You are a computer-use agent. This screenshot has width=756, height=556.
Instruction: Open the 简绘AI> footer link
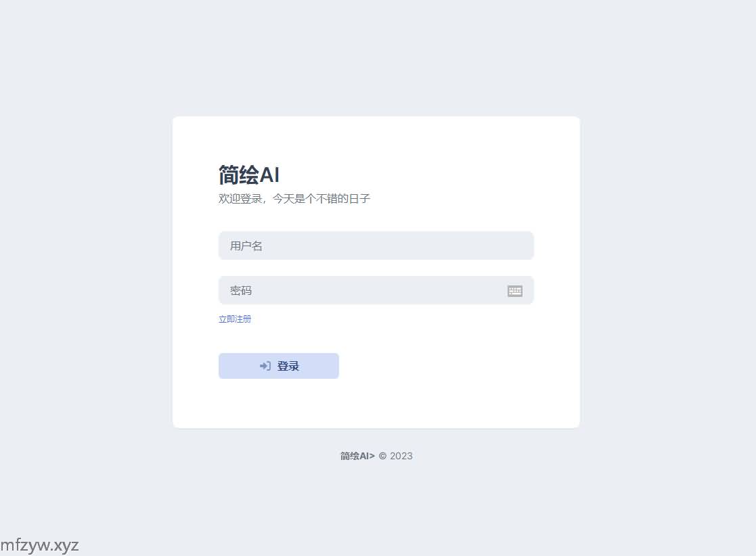357,456
